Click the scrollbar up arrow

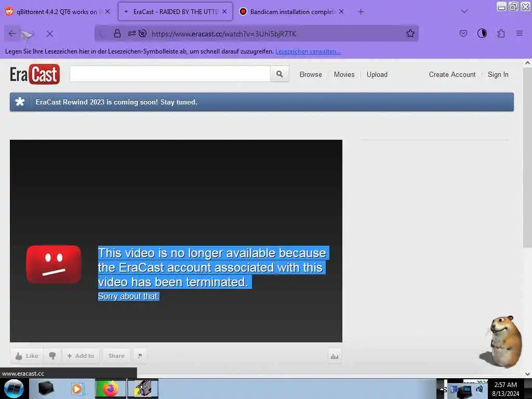click(527, 63)
